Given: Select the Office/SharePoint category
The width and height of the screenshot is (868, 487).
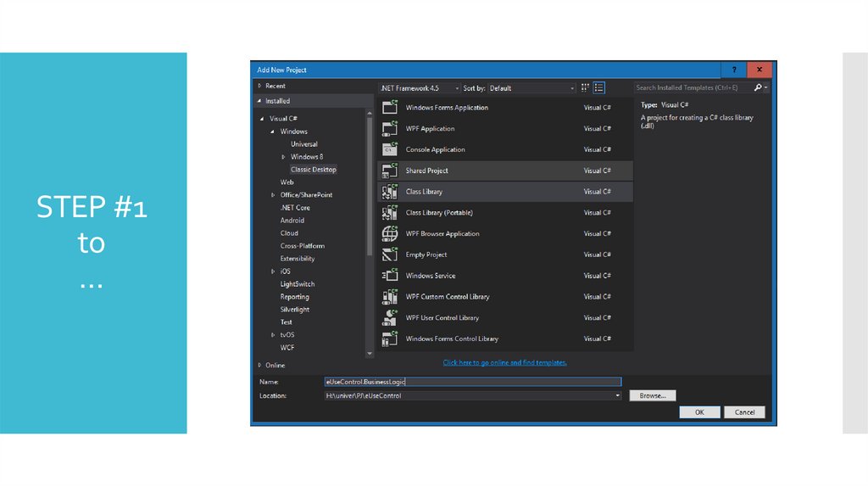Looking at the screenshot, I should tap(306, 195).
